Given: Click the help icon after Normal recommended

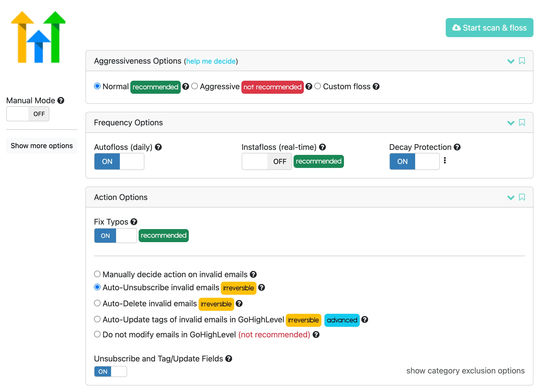Looking at the screenshot, I should click(x=186, y=86).
